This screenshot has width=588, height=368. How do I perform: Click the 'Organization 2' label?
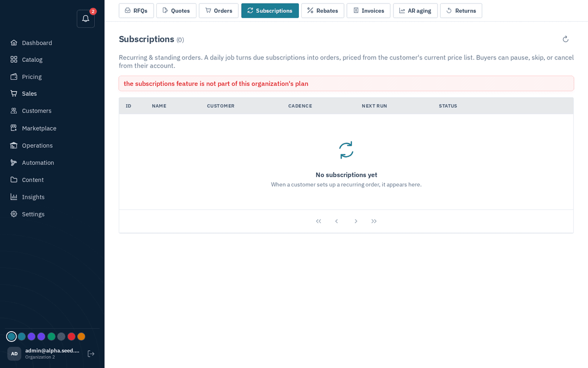40,357
